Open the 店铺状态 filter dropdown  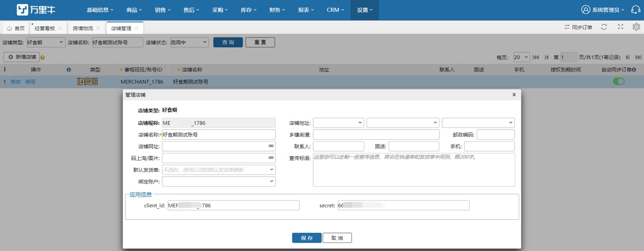click(190, 43)
